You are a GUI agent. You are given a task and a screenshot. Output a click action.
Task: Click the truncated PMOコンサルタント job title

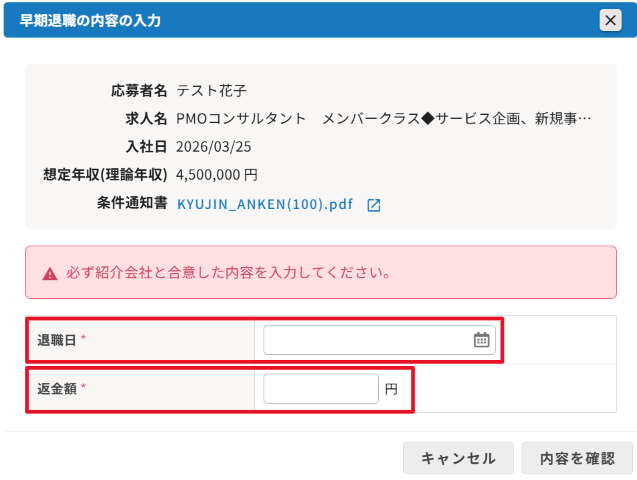coord(383,119)
